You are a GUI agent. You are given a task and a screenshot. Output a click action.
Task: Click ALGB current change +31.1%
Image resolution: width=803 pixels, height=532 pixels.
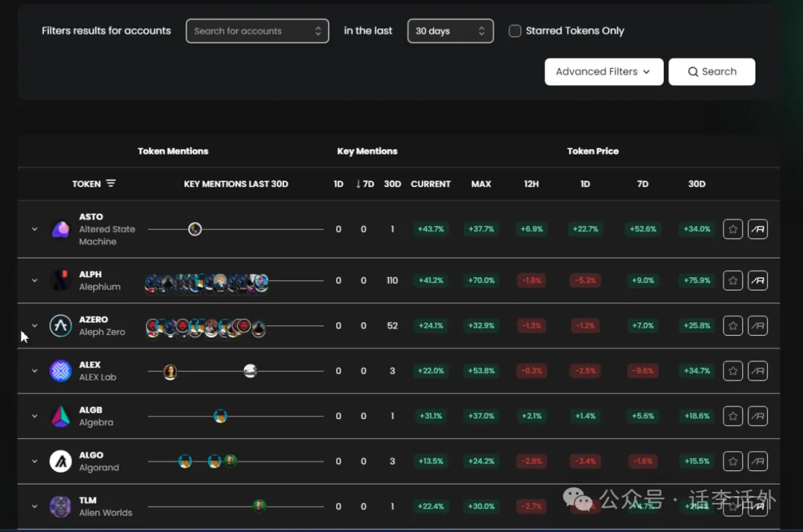pyautogui.click(x=430, y=416)
